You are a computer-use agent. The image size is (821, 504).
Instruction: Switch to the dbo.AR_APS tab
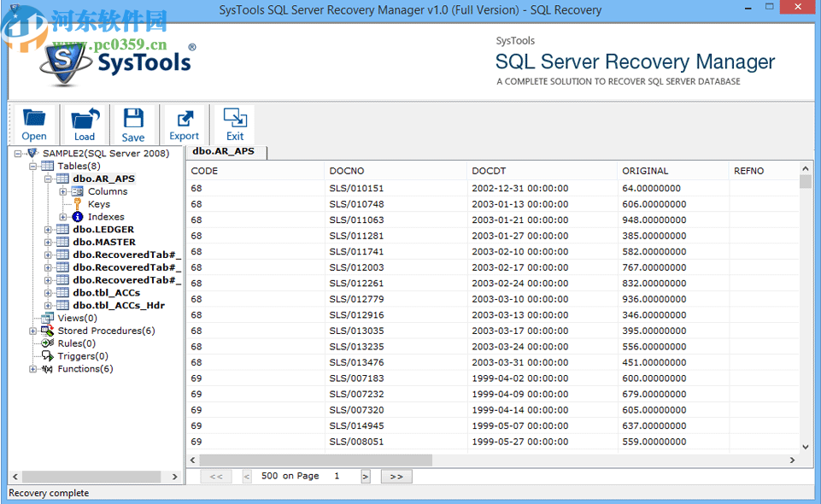[x=224, y=151]
